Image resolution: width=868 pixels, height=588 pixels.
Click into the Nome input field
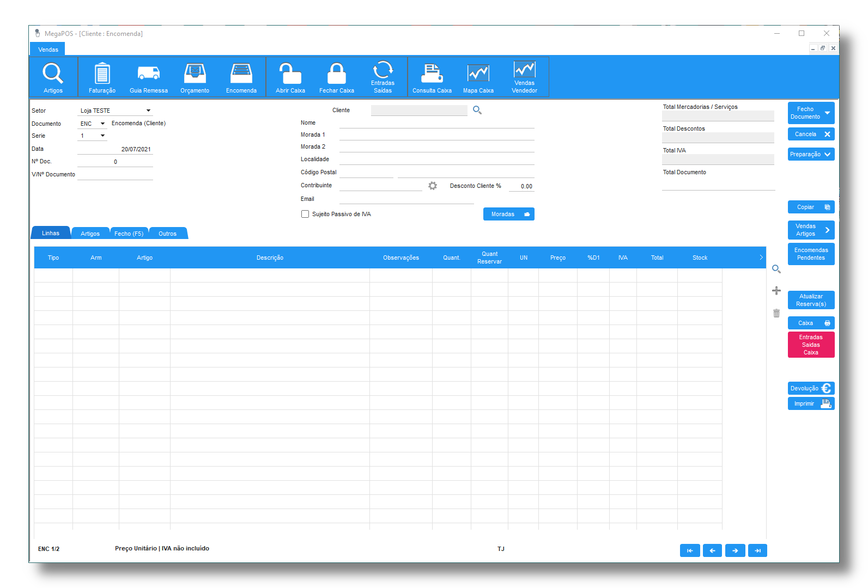[x=436, y=123]
